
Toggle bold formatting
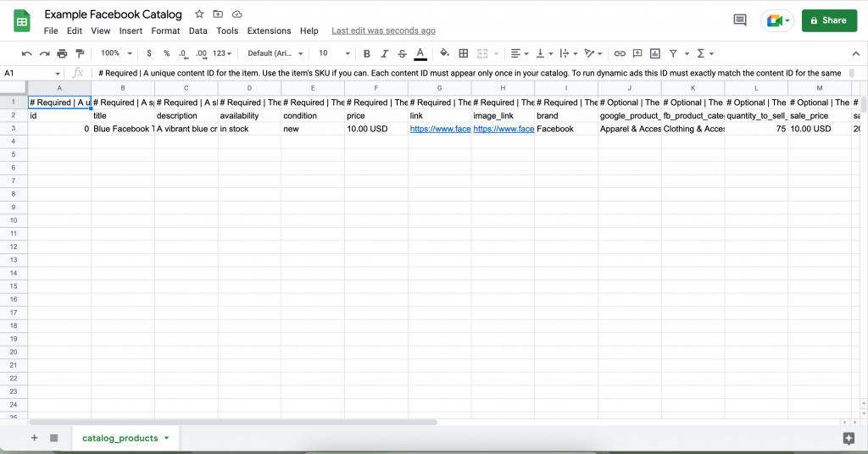366,53
